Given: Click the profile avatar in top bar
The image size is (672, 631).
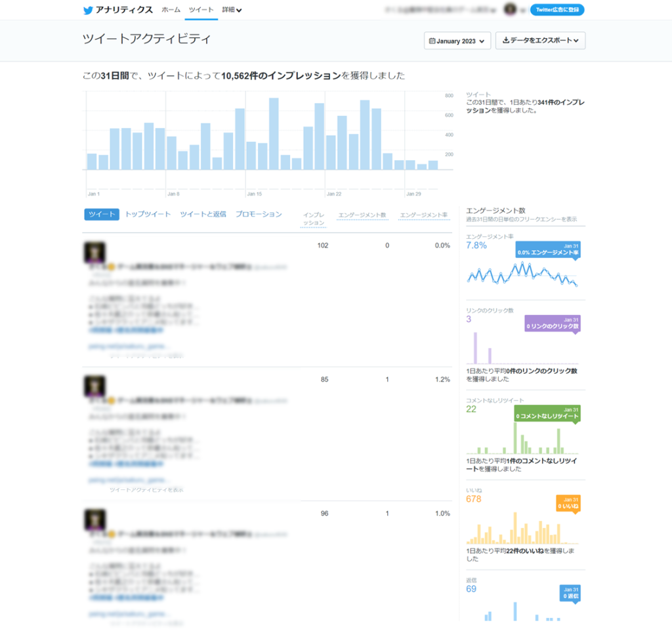Looking at the screenshot, I should [509, 10].
